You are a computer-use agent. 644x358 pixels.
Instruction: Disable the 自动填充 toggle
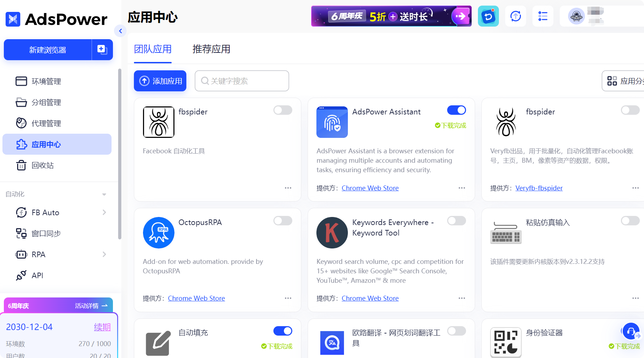pyautogui.click(x=283, y=331)
